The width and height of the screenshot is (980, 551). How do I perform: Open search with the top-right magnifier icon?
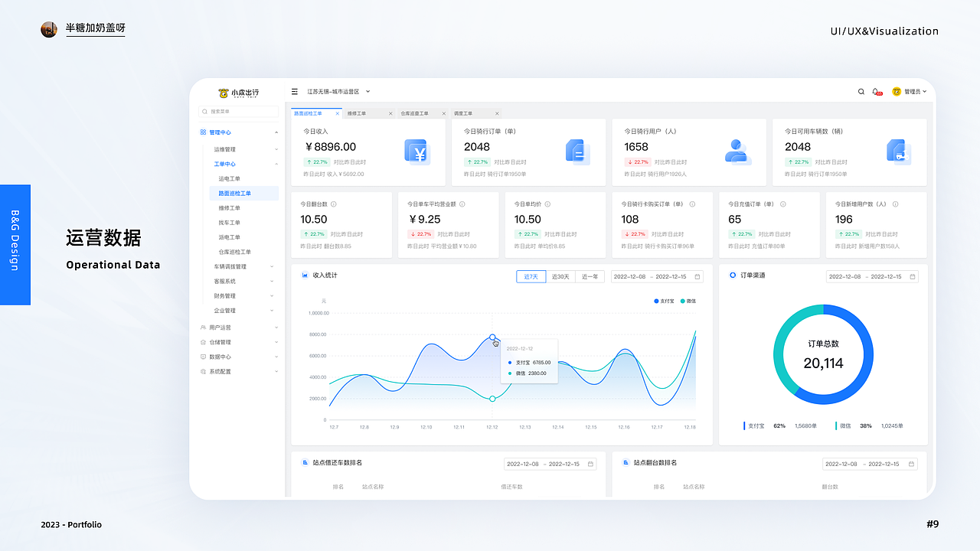point(861,92)
